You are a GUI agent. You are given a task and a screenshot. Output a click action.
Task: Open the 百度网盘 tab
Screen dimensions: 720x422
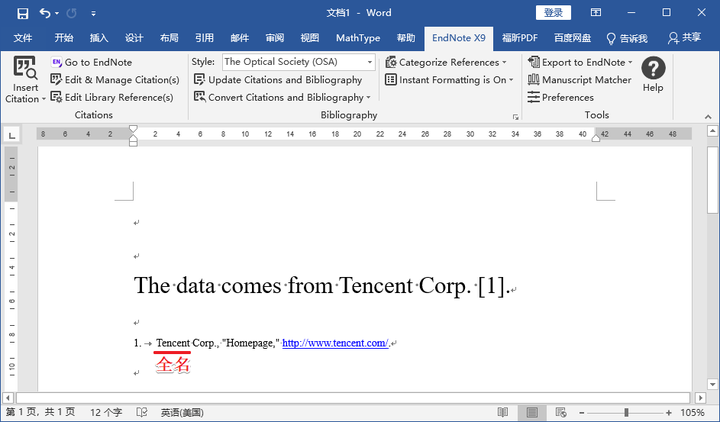point(573,38)
